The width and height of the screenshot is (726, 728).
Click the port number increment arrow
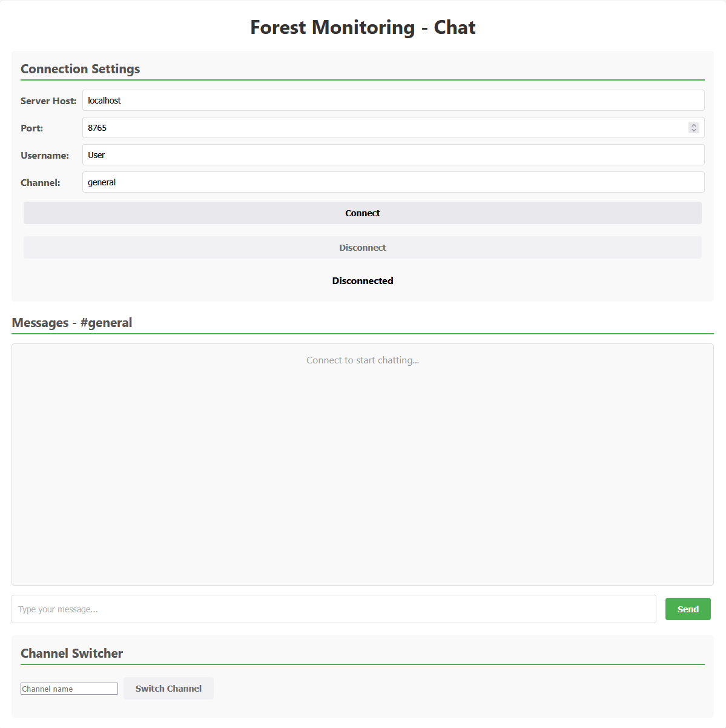[693, 125]
